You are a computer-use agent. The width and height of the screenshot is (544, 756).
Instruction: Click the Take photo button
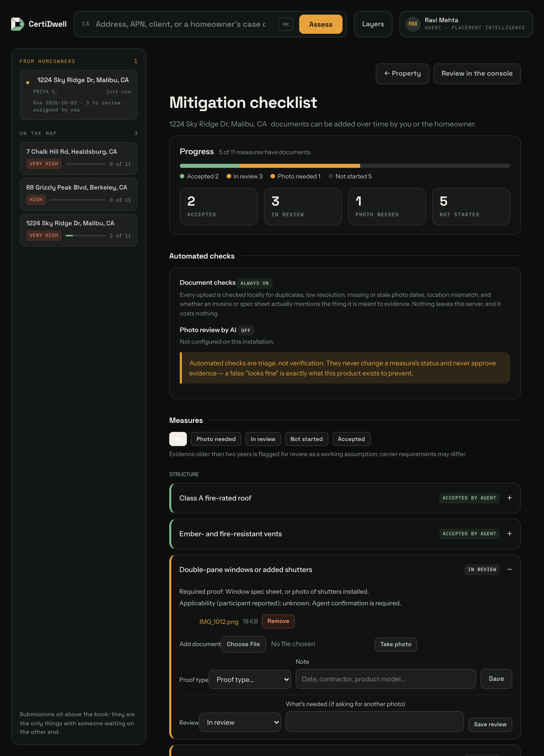(x=396, y=644)
